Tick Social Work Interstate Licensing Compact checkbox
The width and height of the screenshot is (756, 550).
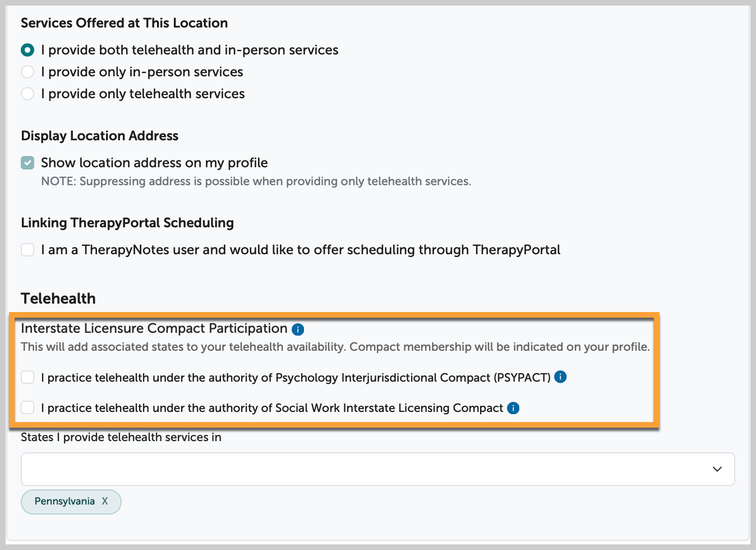pyautogui.click(x=27, y=407)
